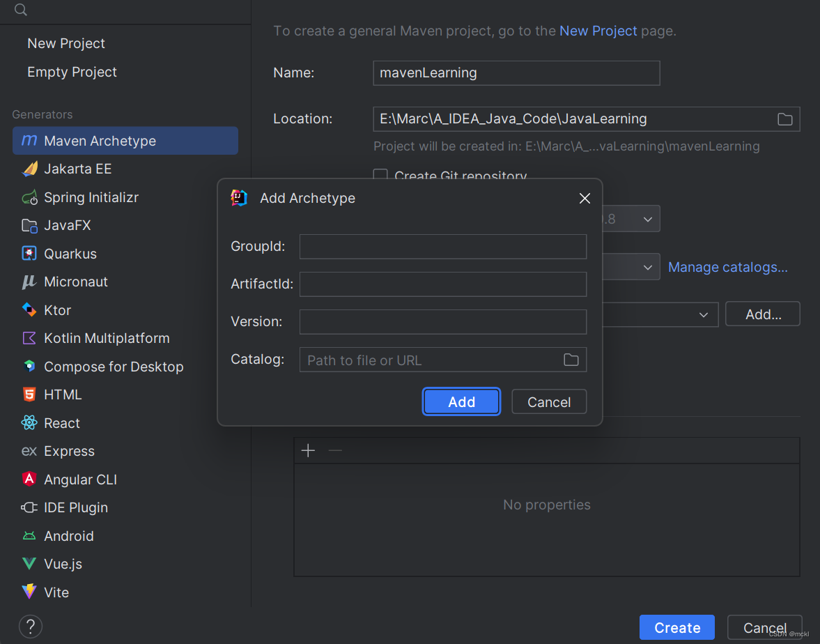The width and height of the screenshot is (820, 644).
Task: Click the Compose for Desktop icon
Action: [29, 366]
